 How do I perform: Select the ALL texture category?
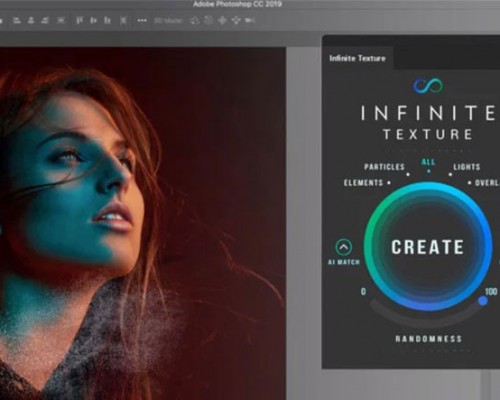coord(428,162)
